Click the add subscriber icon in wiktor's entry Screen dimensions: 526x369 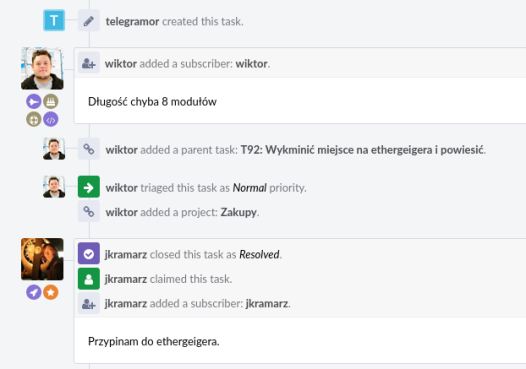coord(89,63)
